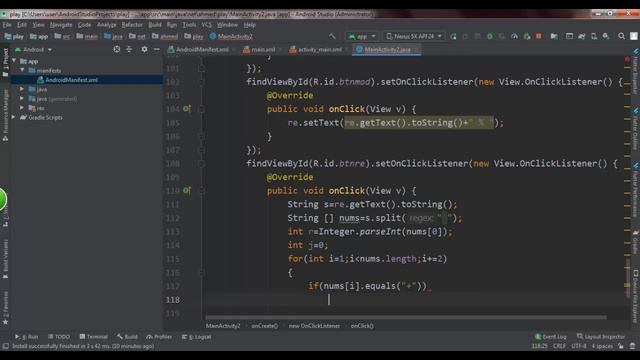
Task: Open the app run configuration dropdown
Action: [361, 36]
